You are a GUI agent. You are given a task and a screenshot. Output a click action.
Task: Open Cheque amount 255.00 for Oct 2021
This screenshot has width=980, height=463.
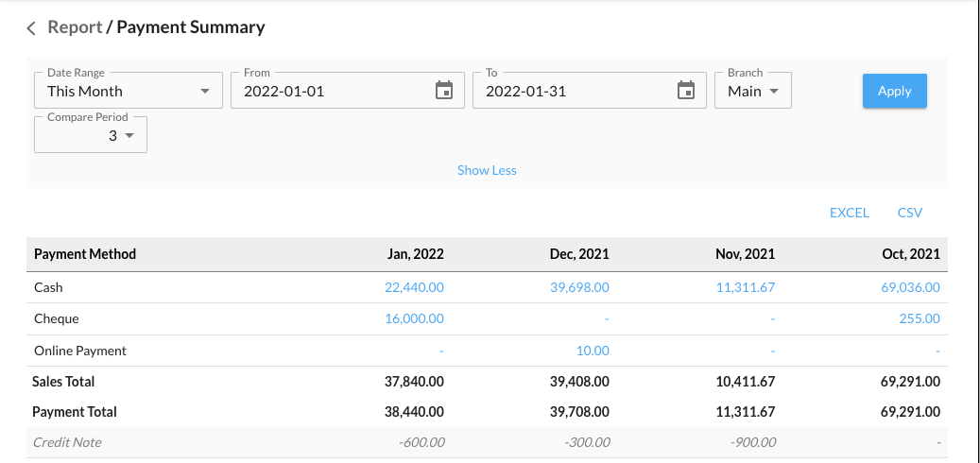coord(920,318)
